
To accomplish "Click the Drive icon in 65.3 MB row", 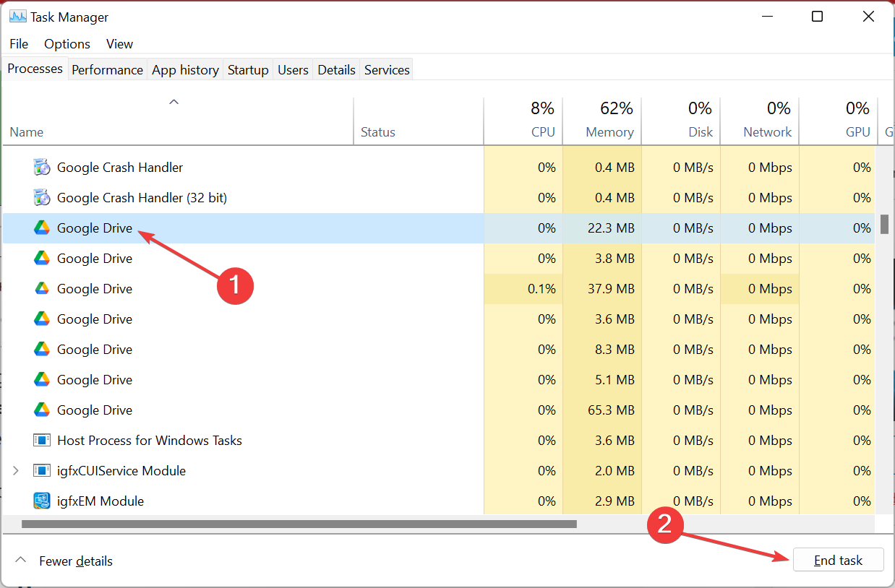I will pos(42,410).
